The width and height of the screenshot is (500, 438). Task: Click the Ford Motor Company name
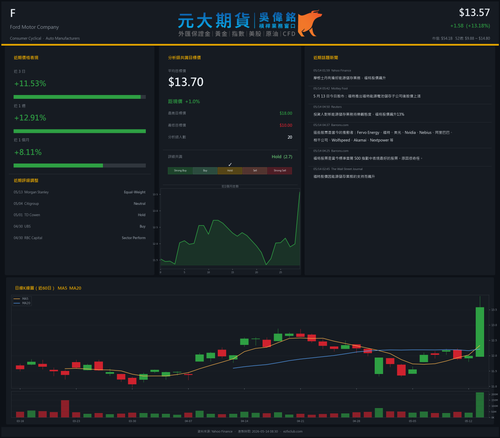(x=34, y=27)
